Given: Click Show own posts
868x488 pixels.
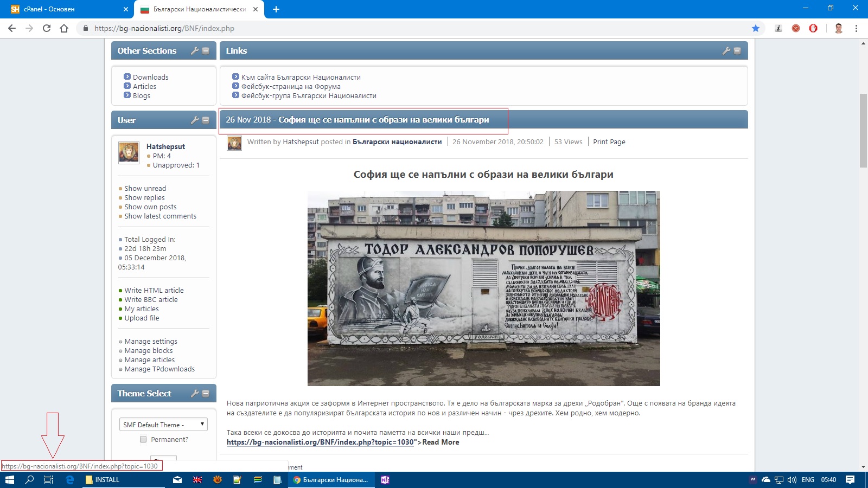Looking at the screenshot, I should 150,207.
